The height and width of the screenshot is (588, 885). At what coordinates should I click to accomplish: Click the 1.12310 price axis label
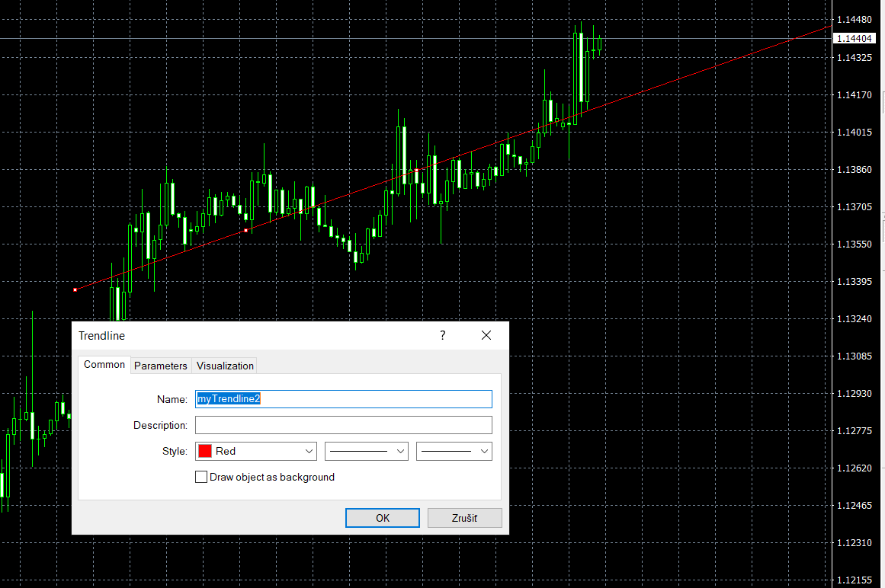click(x=854, y=542)
